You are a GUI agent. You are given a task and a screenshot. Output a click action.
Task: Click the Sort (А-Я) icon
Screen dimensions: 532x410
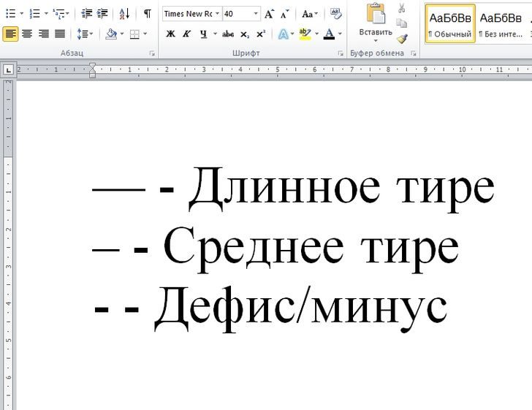point(123,14)
